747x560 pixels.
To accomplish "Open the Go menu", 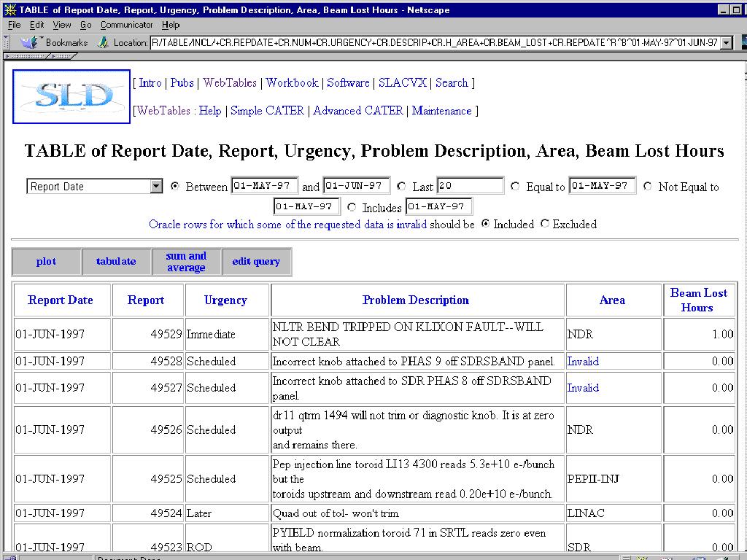I will click(85, 25).
